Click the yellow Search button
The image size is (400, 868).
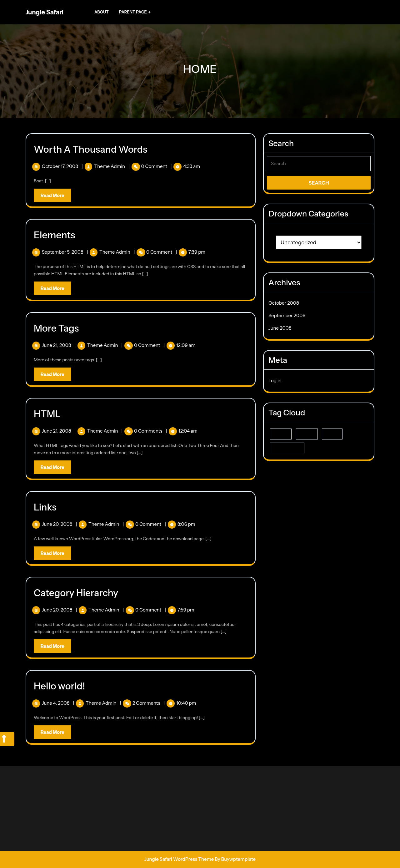coord(318,183)
